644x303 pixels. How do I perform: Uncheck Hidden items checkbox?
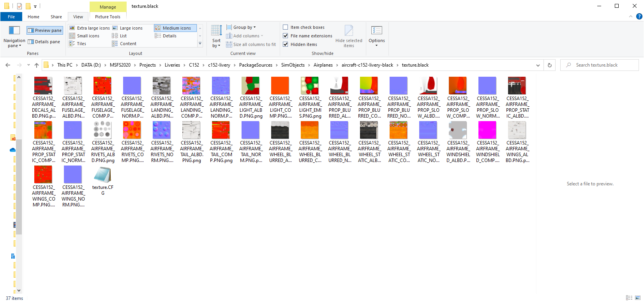pos(286,44)
